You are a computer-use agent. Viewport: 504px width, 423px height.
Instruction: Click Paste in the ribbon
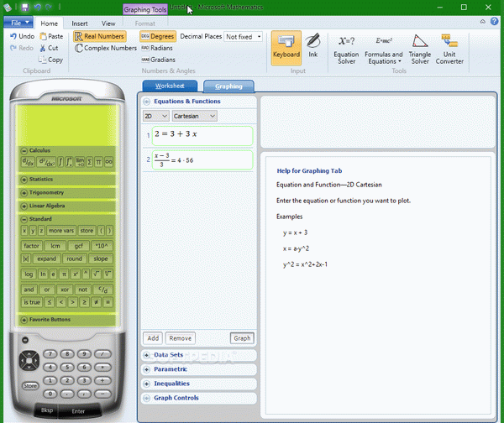click(51, 36)
